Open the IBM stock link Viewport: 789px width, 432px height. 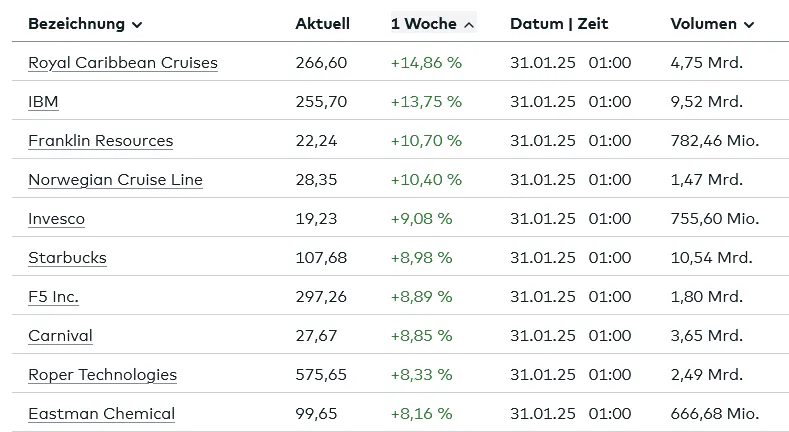click(x=43, y=102)
